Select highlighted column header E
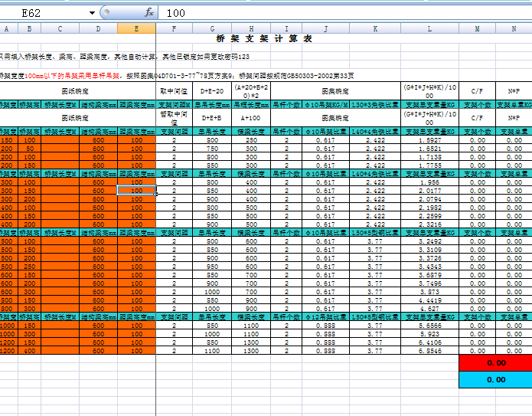This screenshot has width=532, height=416. [137, 29]
